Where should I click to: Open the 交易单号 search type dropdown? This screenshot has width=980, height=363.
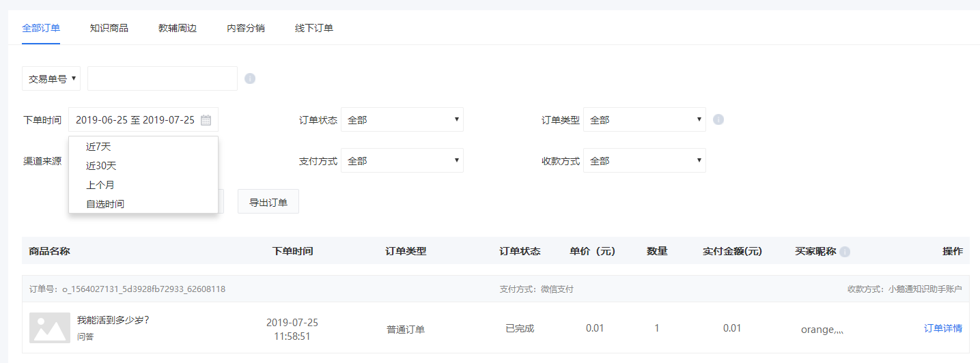click(51, 78)
